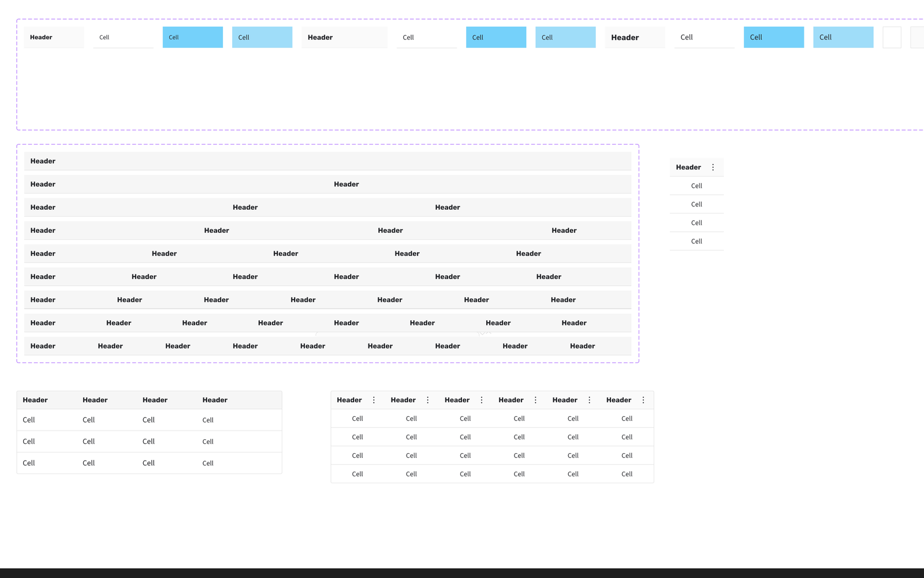Select first-column Cell in six-column table's top row
The width and height of the screenshot is (924, 578).
coord(357,418)
